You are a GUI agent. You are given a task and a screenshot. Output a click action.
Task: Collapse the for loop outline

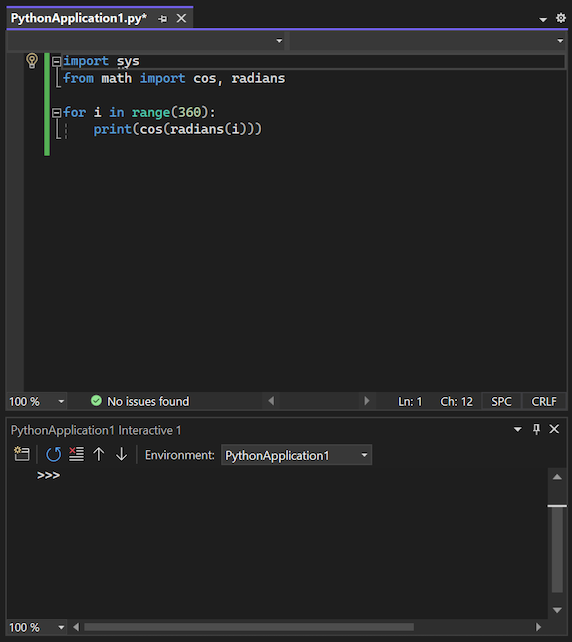[x=57, y=113]
